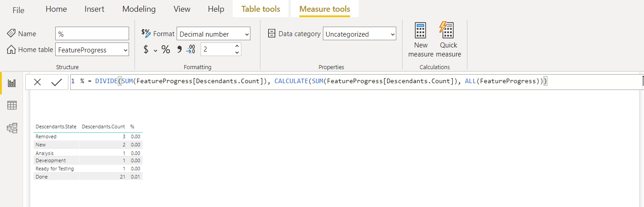Switch to the Help tab

216,9
